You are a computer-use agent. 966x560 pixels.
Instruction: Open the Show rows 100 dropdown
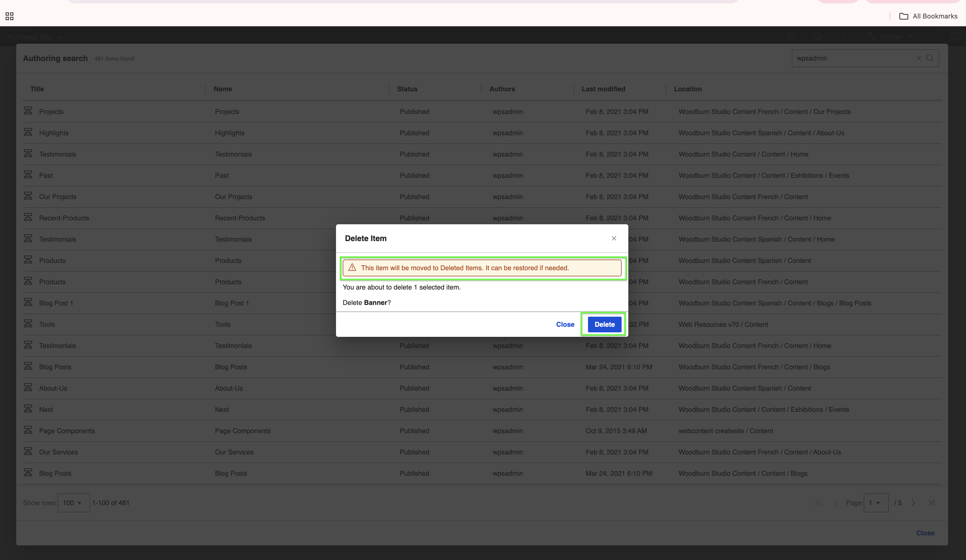click(x=73, y=503)
